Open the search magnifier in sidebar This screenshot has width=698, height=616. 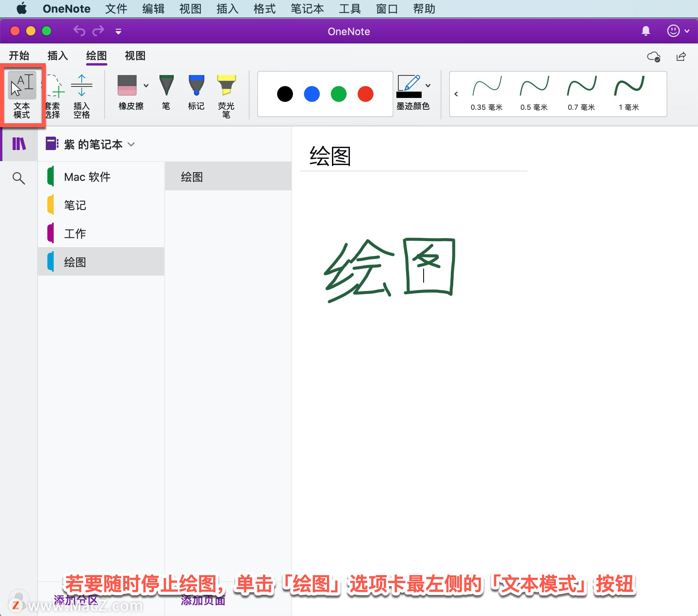click(19, 178)
